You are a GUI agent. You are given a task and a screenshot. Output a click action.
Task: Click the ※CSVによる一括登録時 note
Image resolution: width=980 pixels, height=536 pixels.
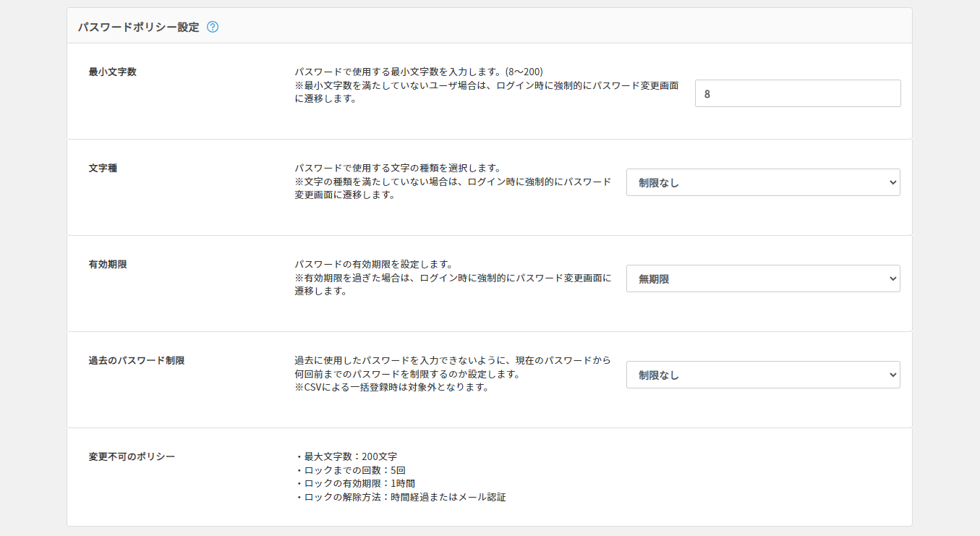tap(392, 387)
